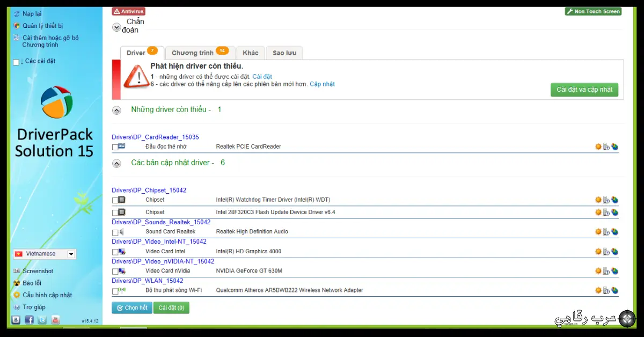Tick the Sound Card Realtek checkbox
Screen dimensions: 644x337
115,232
